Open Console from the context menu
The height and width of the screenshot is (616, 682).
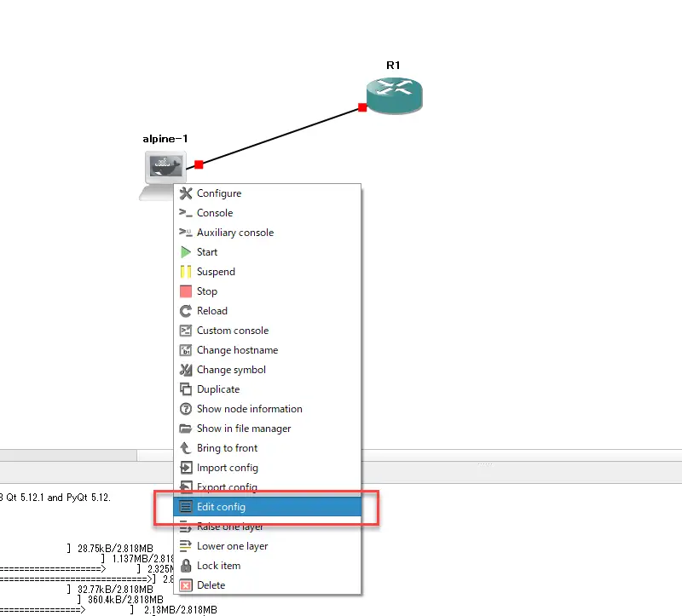[x=267, y=213]
